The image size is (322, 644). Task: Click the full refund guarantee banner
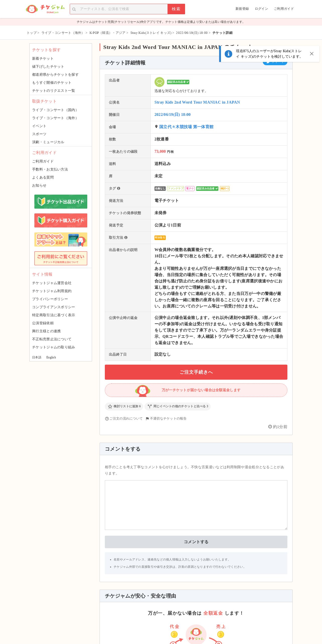(x=196, y=390)
